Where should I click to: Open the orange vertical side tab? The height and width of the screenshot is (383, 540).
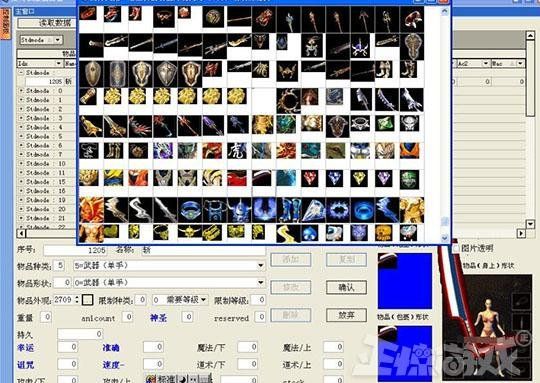[5, 24]
